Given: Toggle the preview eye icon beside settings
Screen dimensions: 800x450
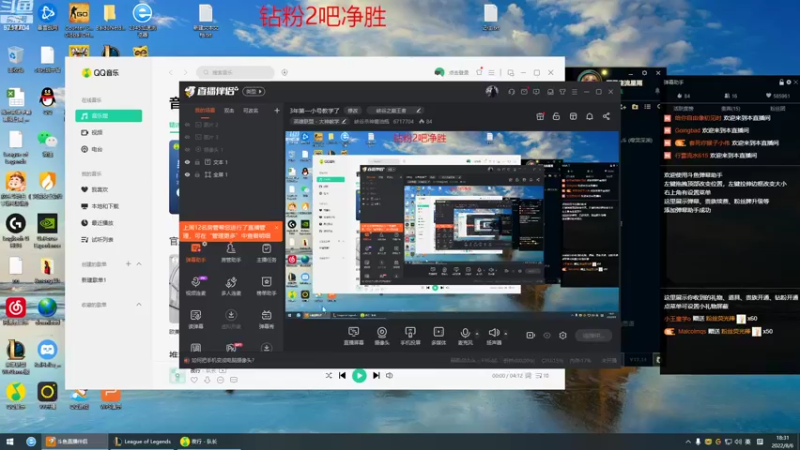Looking at the screenshot, I should click(547, 335).
